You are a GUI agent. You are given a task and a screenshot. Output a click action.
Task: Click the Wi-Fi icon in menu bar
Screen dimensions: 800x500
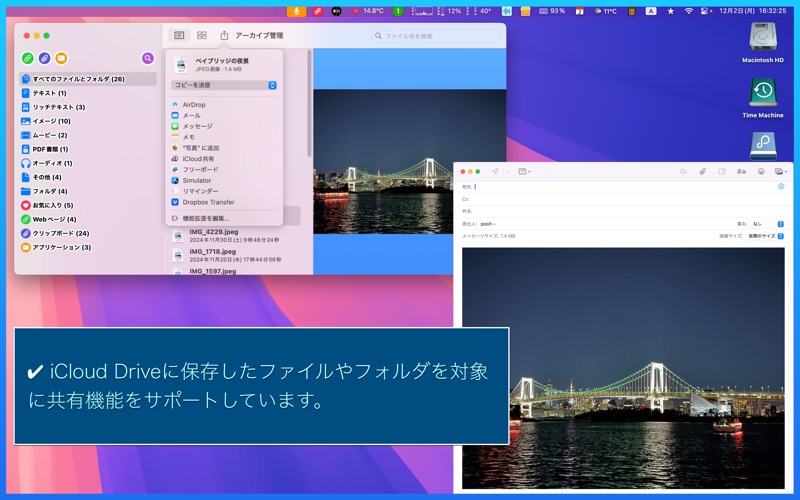click(688, 11)
